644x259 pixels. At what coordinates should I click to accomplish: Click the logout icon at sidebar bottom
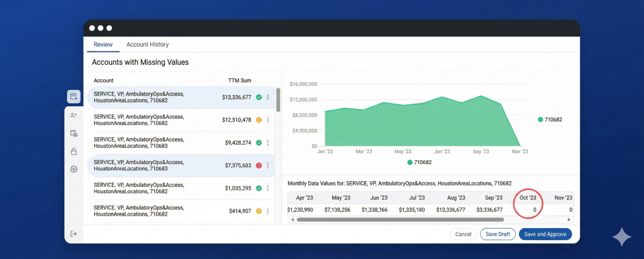pos(74,234)
